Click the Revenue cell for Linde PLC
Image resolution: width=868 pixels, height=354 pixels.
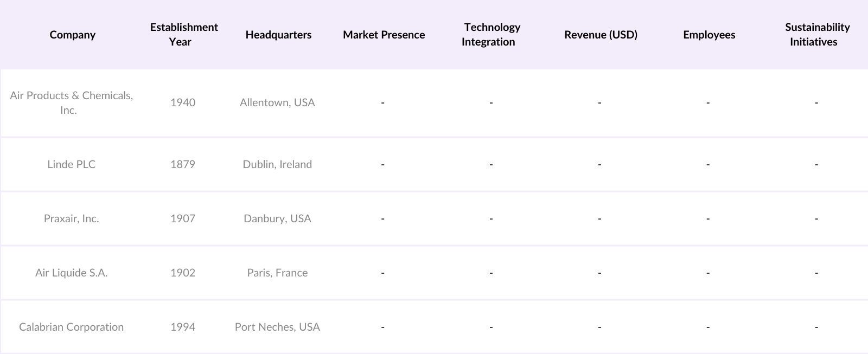599,164
